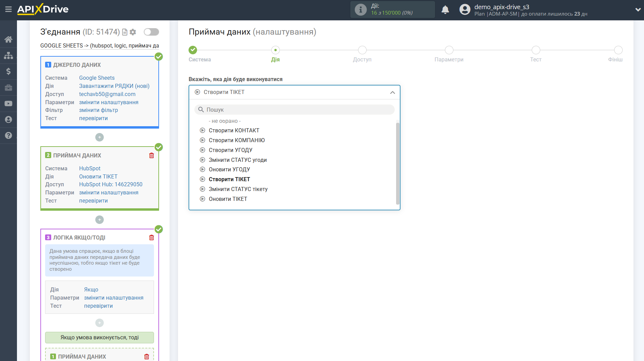Image resolution: width=644 pixels, height=361 pixels.
Task: Open the user profile avatar
Action: pos(465,9)
